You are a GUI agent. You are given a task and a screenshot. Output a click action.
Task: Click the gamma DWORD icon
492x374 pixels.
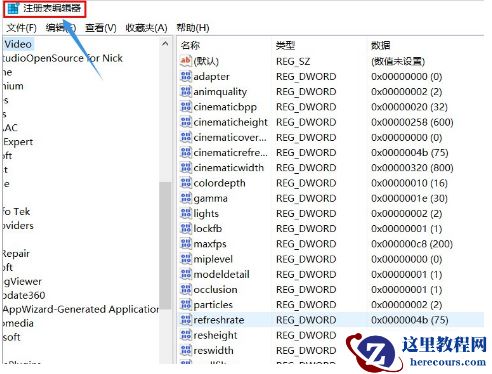(186, 198)
